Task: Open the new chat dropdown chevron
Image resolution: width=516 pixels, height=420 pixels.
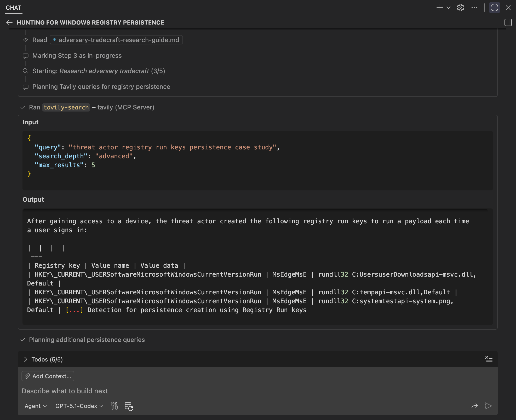Action: (x=449, y=8)
